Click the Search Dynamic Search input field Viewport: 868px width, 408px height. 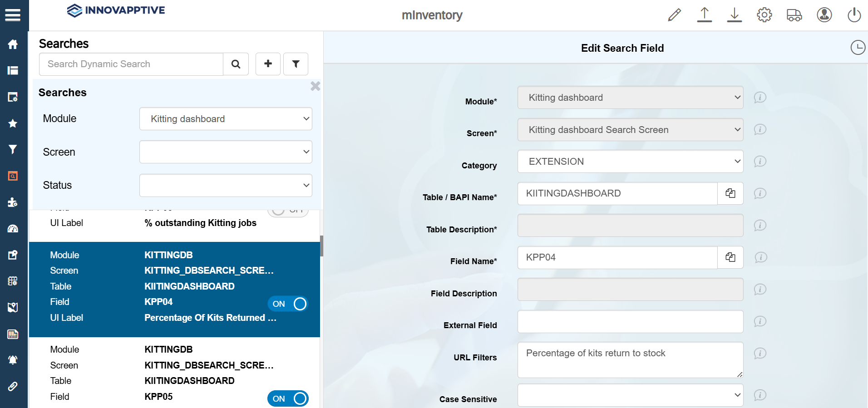coord(131,64)
